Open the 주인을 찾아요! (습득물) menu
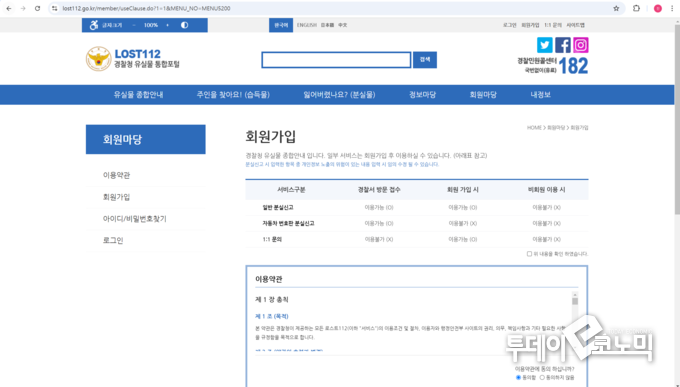Image resolution: width=680 pixels, height=387 pixels. tap(233, 95)
